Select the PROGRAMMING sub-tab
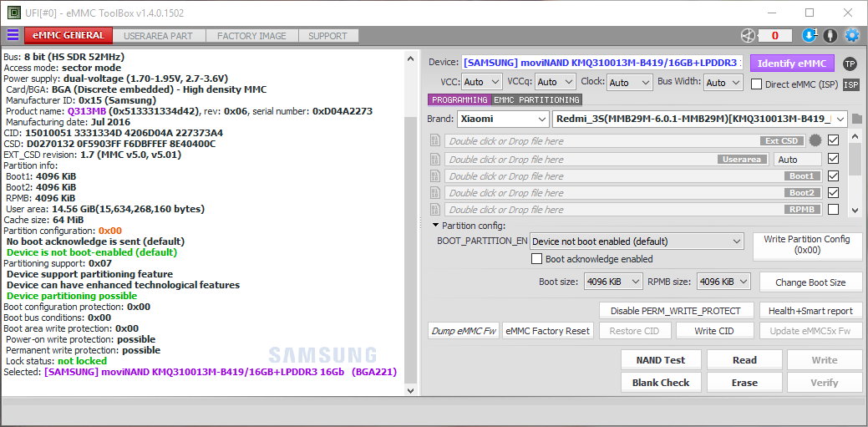 pyautogui.click(x=459, y=99)
